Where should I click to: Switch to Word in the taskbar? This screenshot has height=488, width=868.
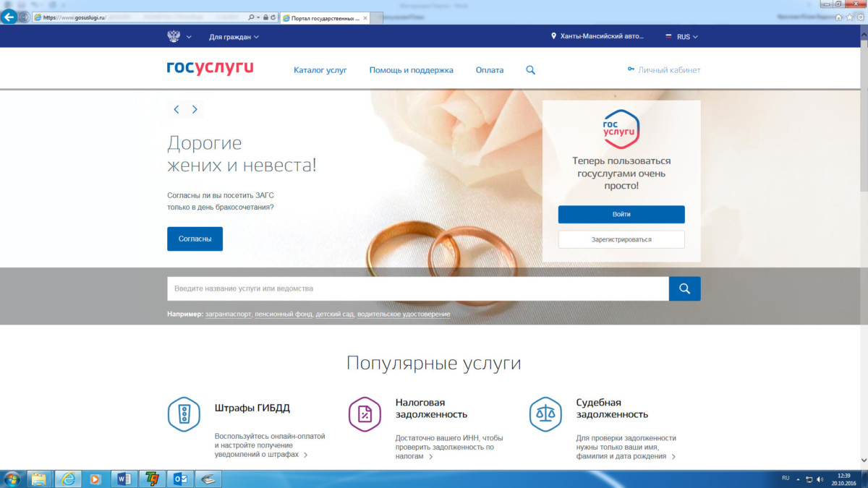tap(124, 479)
